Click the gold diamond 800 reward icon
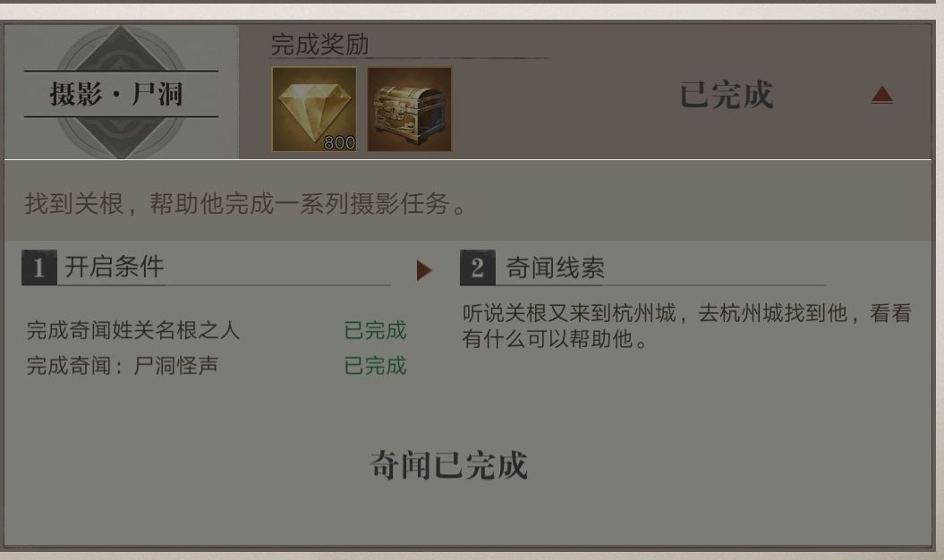Screen dimensions: 944x560 pyautogui.click(x=314, y=109)
